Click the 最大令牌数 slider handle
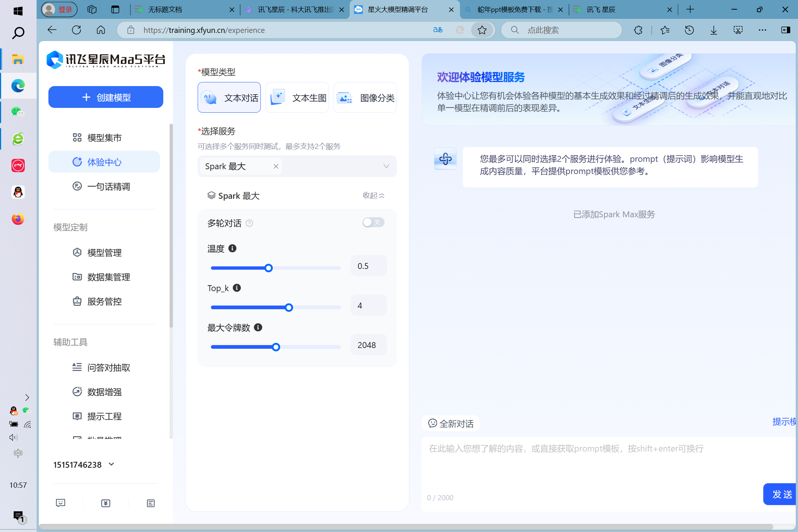Viewport: 798px width, 532px height. (x=276, y=347)
